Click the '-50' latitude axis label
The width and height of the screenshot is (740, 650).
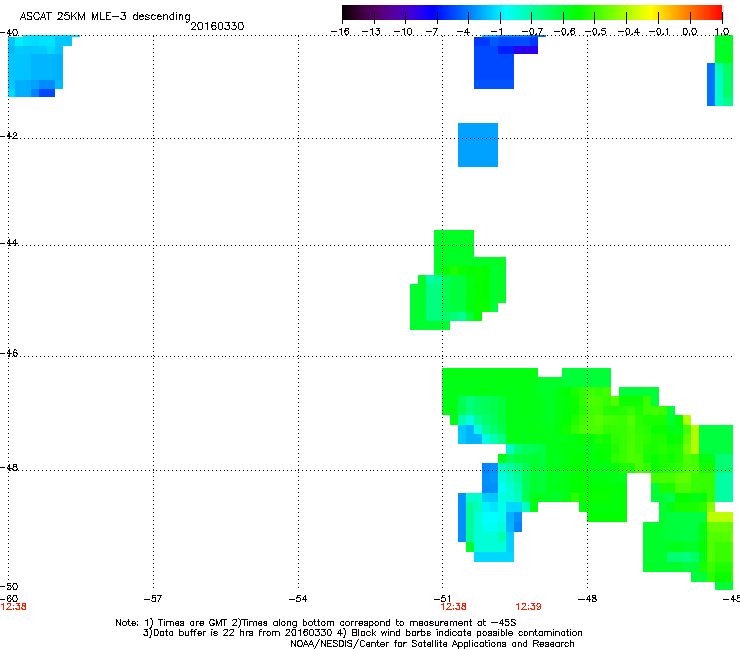pos(9,586)
